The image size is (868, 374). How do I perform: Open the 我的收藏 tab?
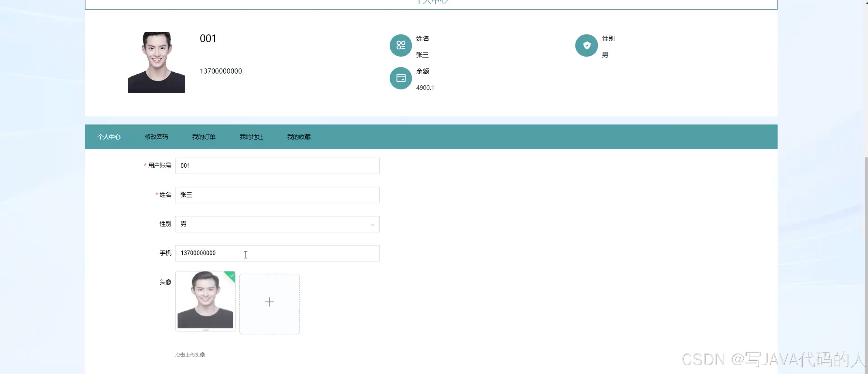tap(298, 137)
